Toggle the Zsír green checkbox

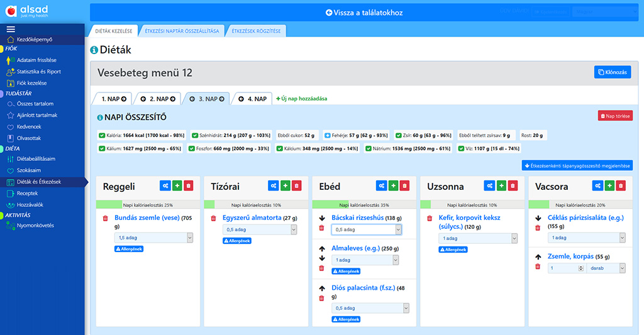(398, 135)
